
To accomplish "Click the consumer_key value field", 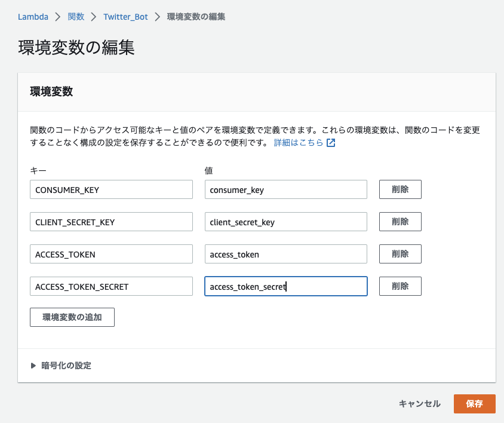I will pyautogui.click(x=286, y=189).
